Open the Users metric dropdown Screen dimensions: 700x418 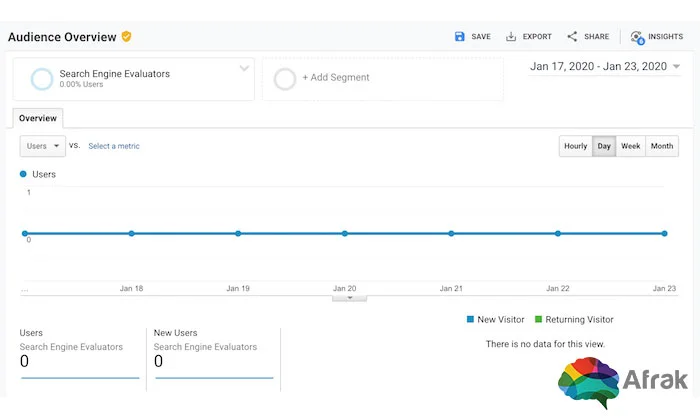click(42, 146)
